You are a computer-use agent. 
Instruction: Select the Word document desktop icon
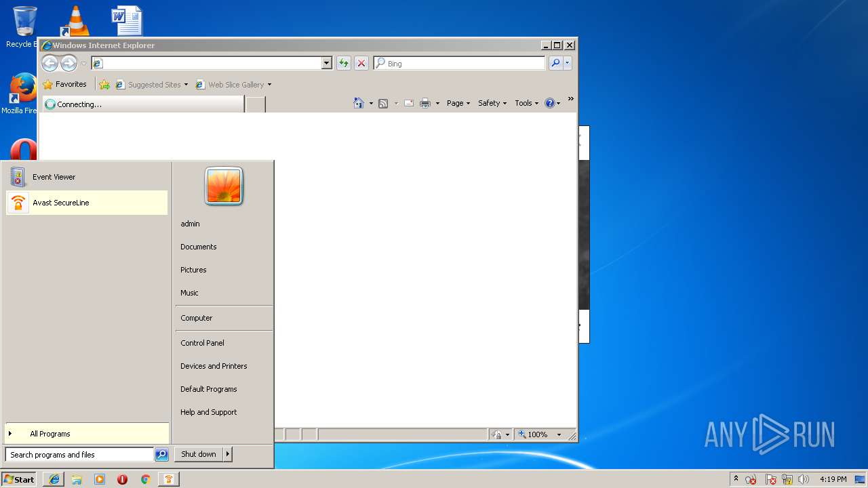coord(127,20)
